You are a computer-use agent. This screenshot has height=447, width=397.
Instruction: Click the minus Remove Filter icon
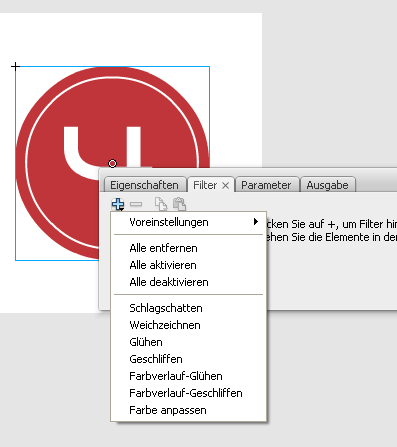click(136, 204)
